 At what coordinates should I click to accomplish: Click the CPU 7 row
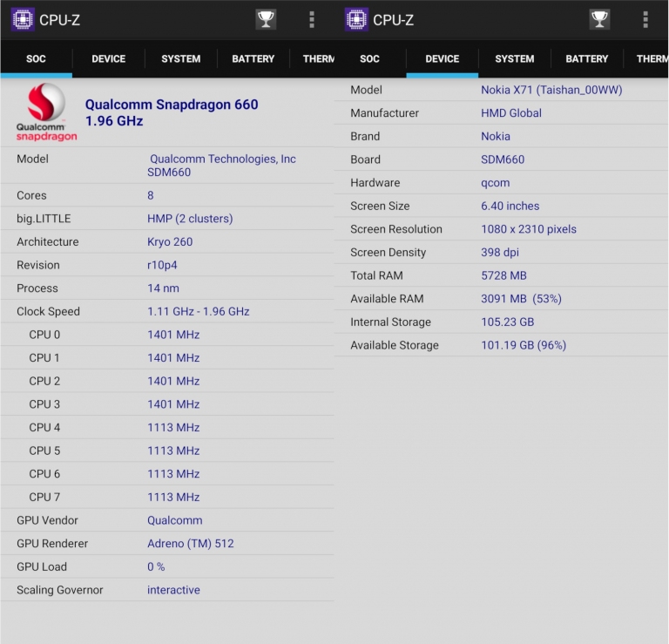167,498
